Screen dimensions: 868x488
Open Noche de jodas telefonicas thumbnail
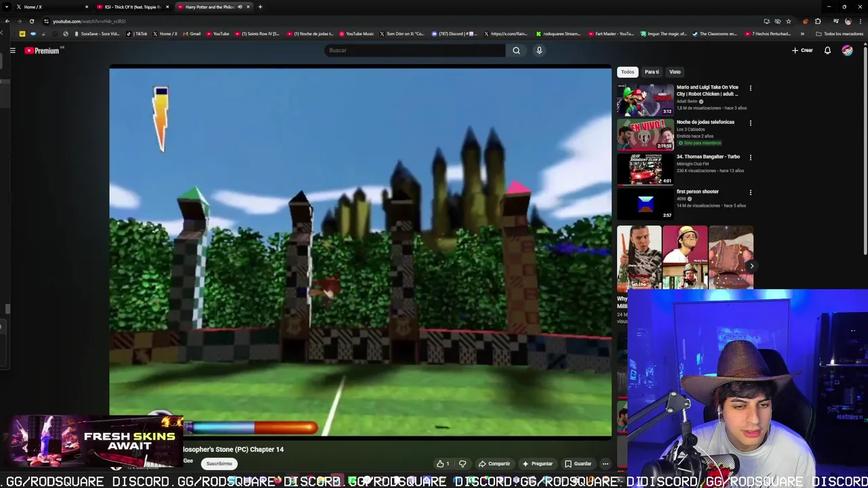[x=645, y=134]
